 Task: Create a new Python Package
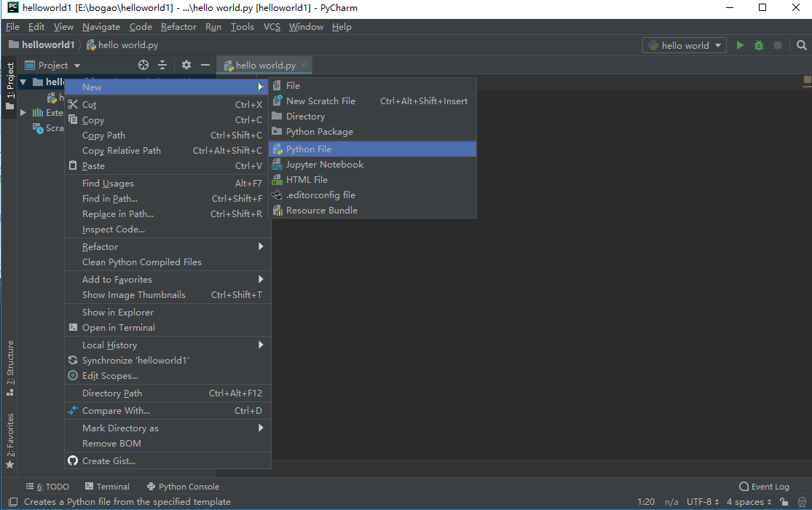coord(372,132)
